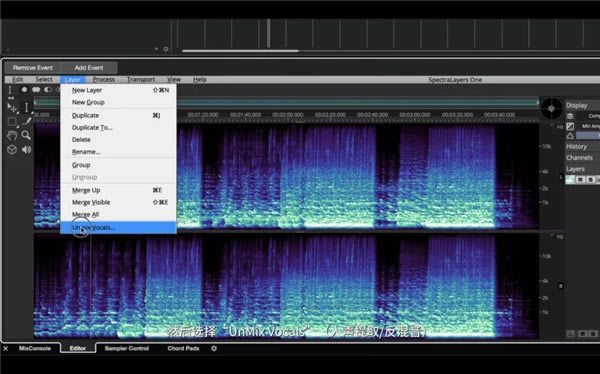Open the Select menu

[44, 79]
